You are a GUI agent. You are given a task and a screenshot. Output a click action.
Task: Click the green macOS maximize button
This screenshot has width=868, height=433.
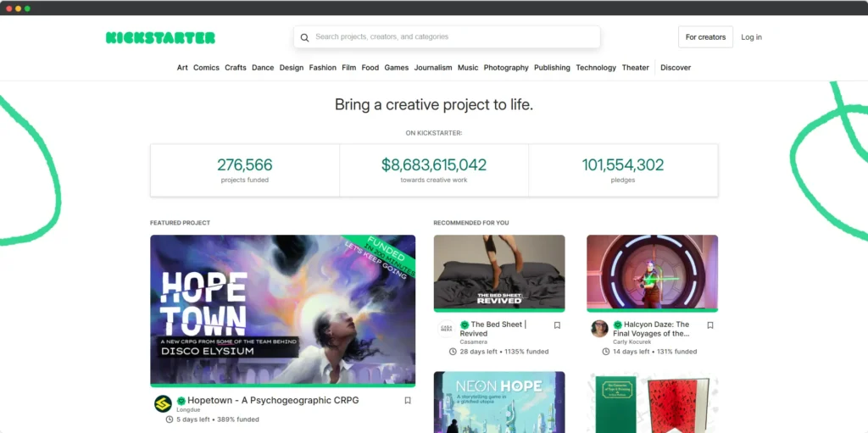pyautogui.click(x=27, y=8)
